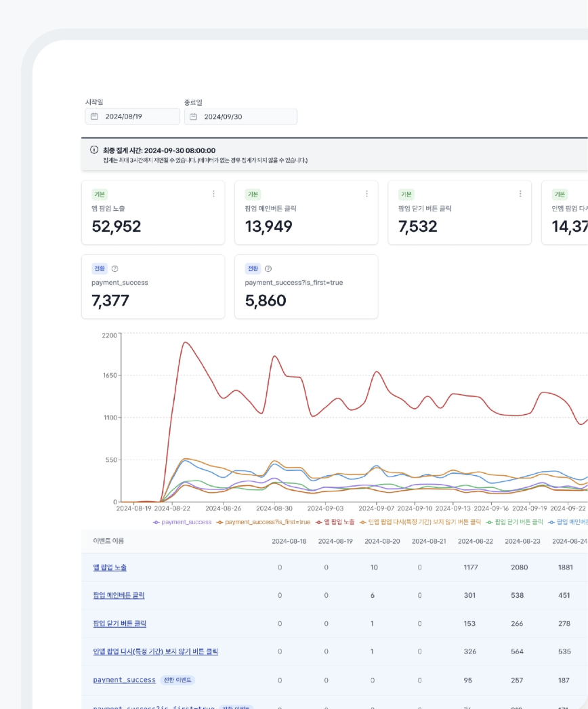Click help icon on payment_success card
Screen dimensions: 588x709
pos(114,268)
